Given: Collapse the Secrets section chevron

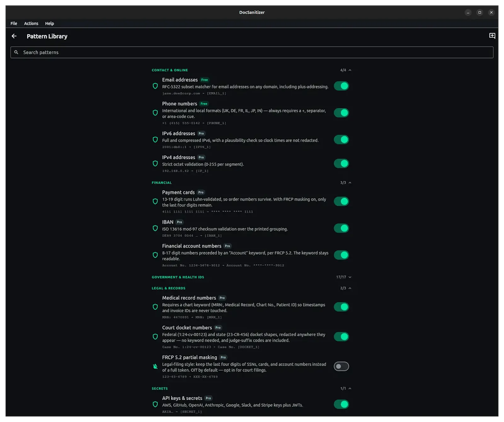Looking at the screenshot, I should (x=350, y=389).
